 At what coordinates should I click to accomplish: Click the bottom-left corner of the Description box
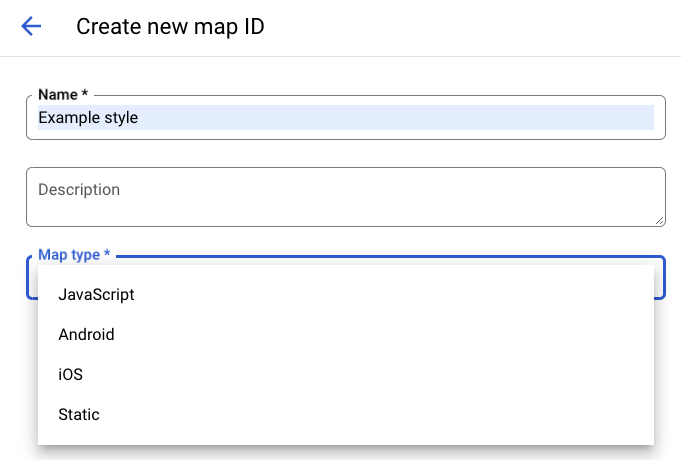coord(30,223)
